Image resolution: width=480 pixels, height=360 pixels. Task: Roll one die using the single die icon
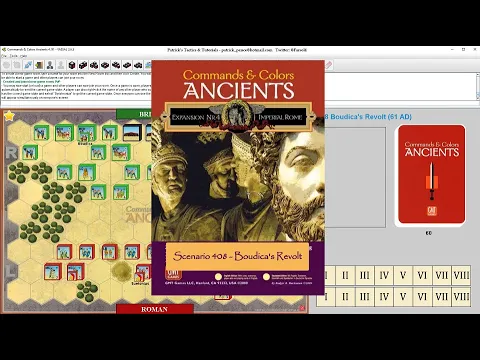[72, 65]
